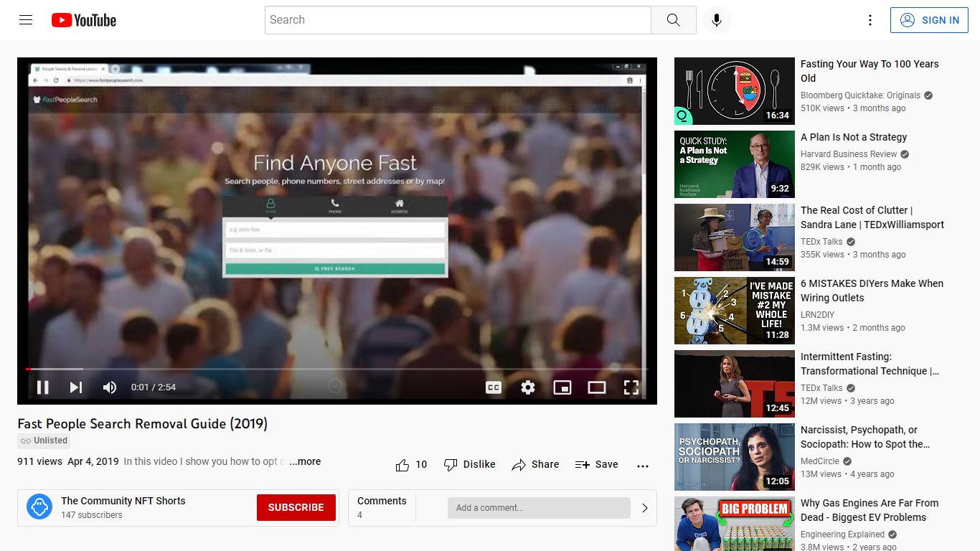Image resolution: width=980 pixels, height=551 pixels.
Task: Enter full screen mode
Action: point(631,387)
